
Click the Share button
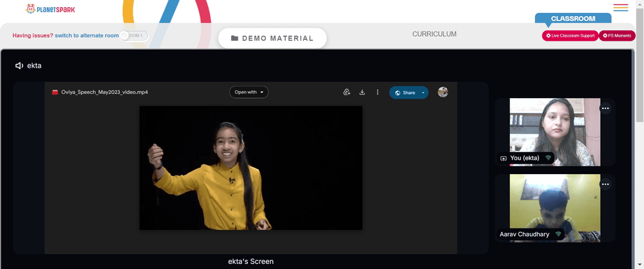404,92
